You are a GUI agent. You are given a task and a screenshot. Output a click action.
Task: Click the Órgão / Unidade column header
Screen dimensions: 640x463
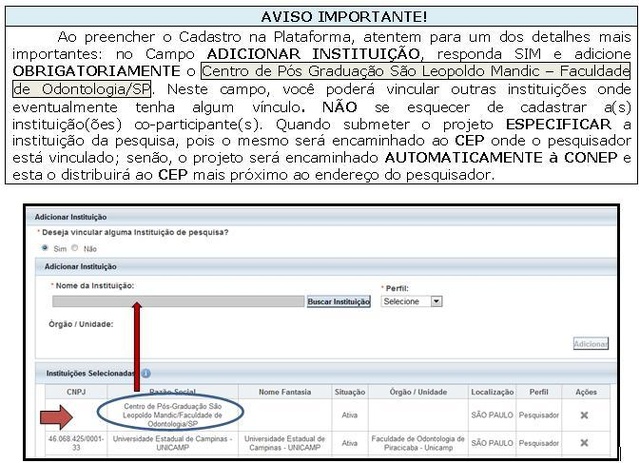point(417,392)
